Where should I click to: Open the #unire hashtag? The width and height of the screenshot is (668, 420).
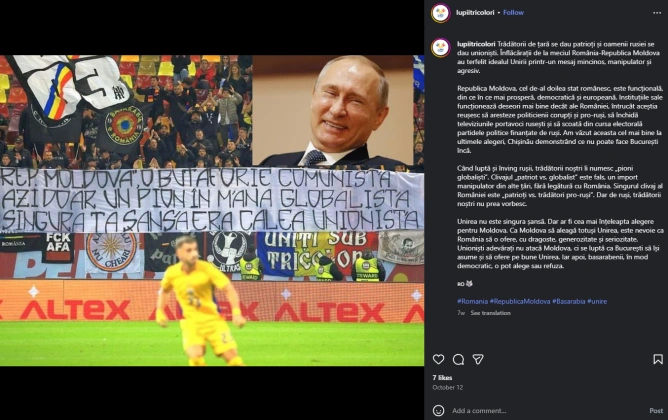coord(597,301)
